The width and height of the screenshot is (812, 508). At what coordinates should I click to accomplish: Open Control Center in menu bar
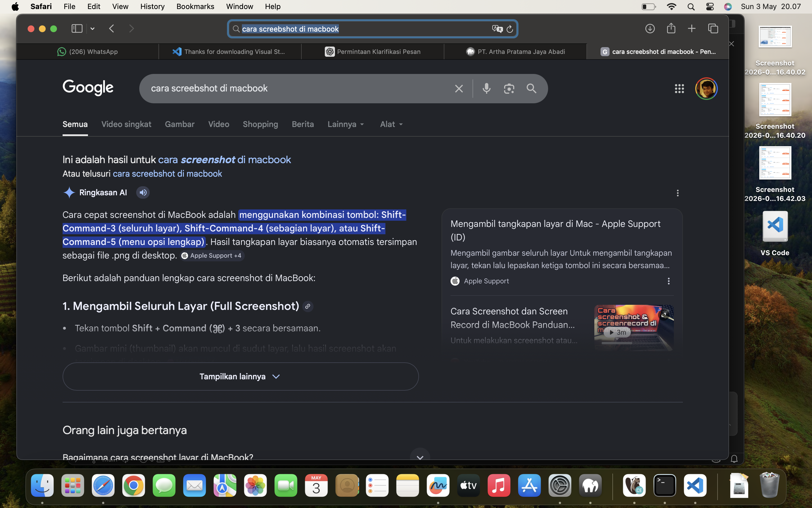pyautogui.click(x=710, y=7)
